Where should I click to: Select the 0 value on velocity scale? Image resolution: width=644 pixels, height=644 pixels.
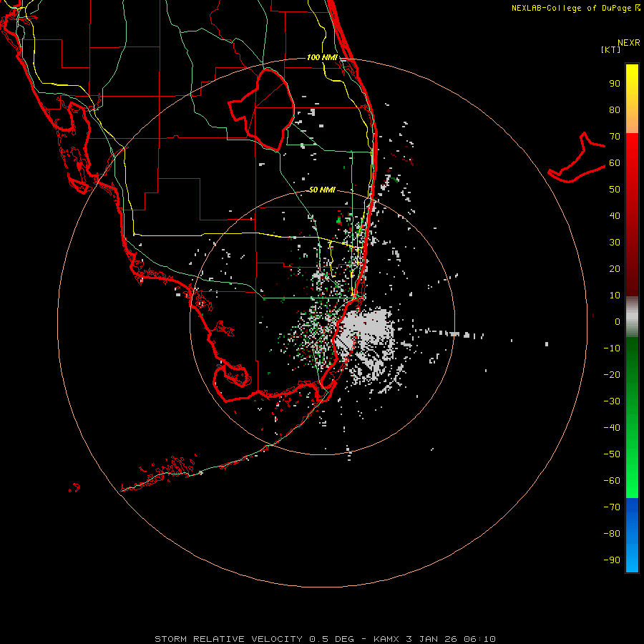[618, 322]
